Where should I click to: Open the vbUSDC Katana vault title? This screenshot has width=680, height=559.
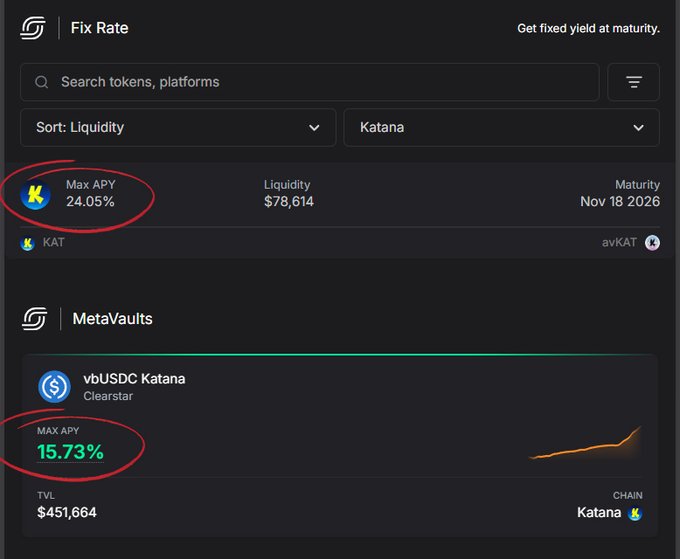134,379
